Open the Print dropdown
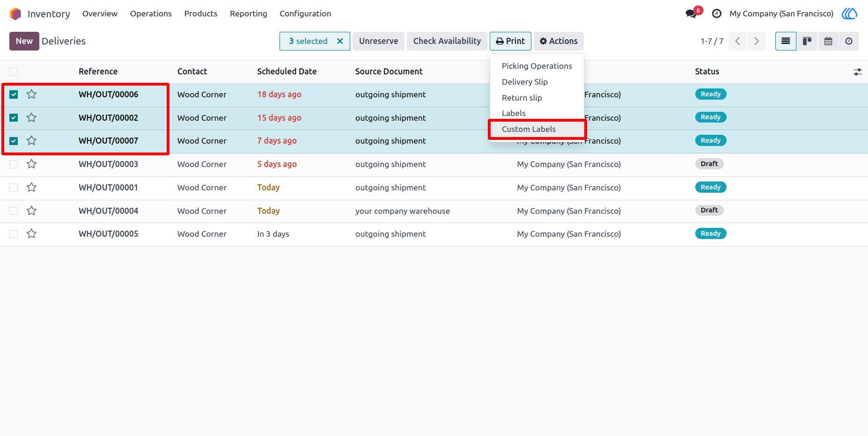 click(510, 41)
